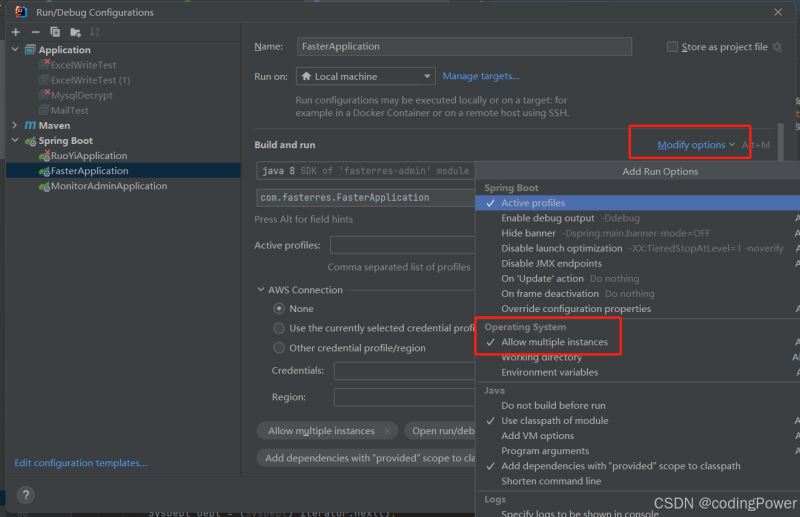The width and height of the screenshot is (800, 517).
Task: Select FasterApplication configuration
Action: (122, 170)
